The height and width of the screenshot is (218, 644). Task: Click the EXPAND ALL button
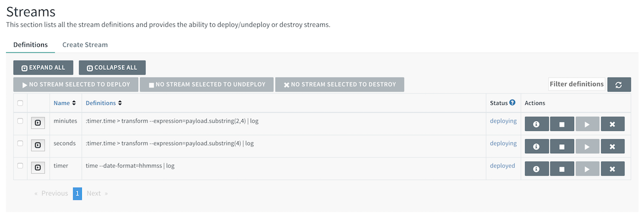43,68
